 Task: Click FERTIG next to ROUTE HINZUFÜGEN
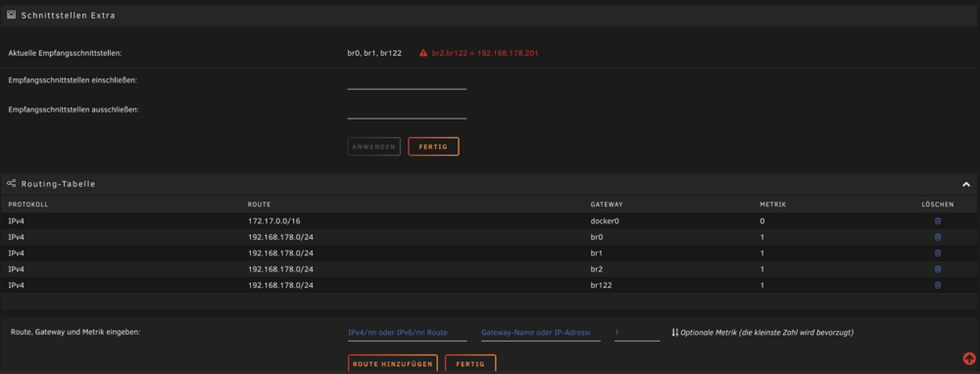click(x=470, y=363)
